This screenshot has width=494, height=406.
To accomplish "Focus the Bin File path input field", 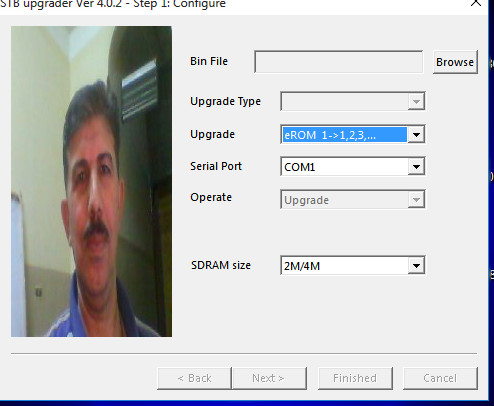I will click(339, 62).
